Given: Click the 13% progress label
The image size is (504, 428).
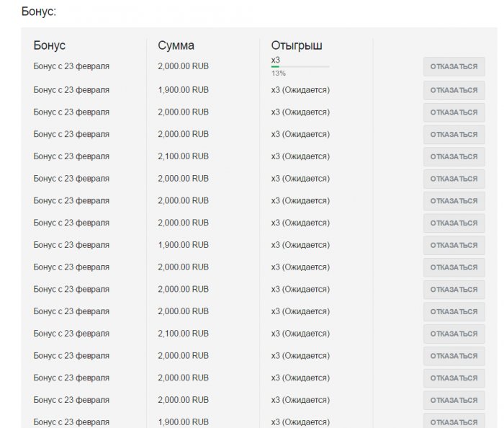Looking at the screenshot, I should coord(279,73).
